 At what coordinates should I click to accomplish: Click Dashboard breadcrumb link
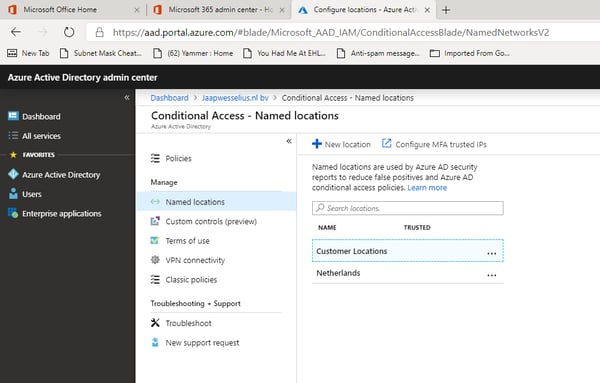pos(170,98)
